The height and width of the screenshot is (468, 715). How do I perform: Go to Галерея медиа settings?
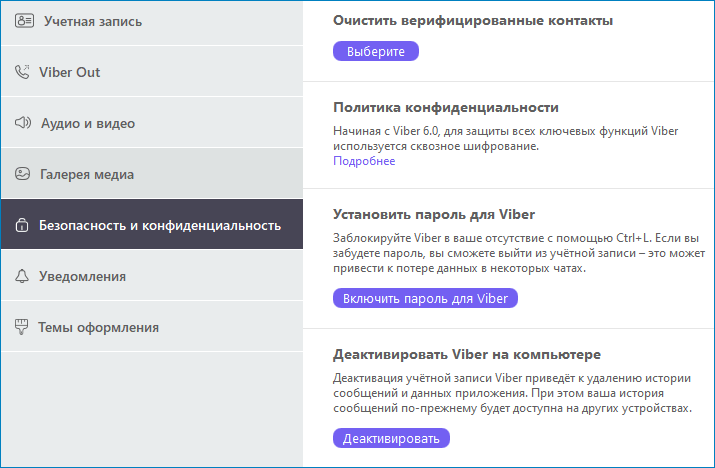coord(152,173)
